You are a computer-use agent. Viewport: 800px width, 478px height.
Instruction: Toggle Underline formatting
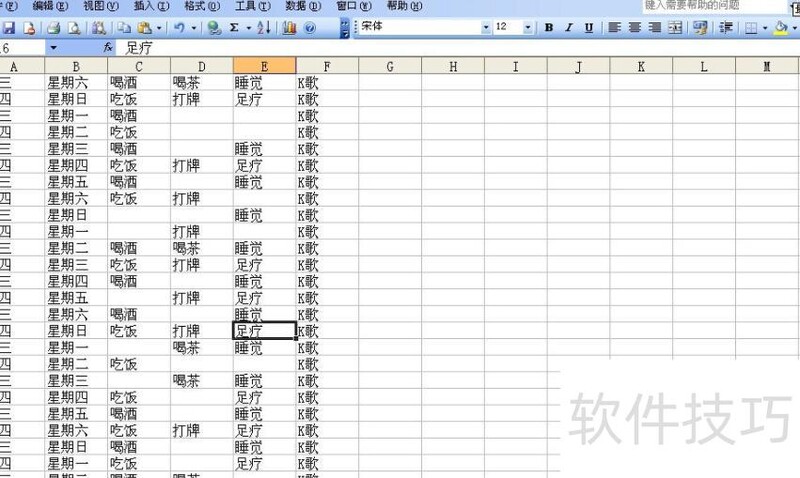589,28
